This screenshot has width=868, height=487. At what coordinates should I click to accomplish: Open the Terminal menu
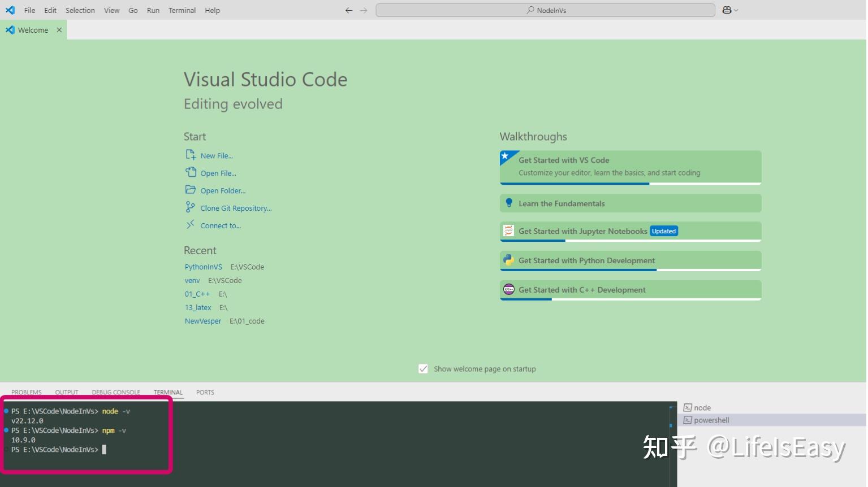(x=182, y=10)
